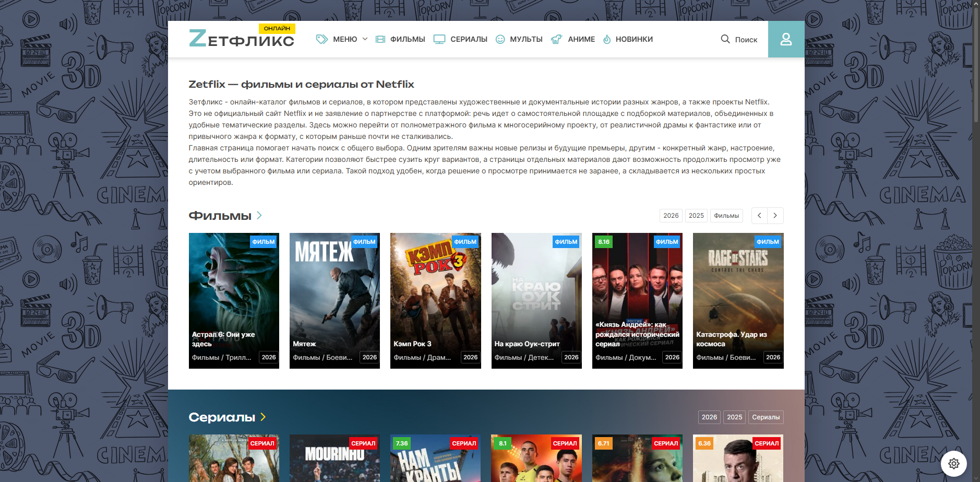
Task: Open the Новинки menu item
Action: coord(634,39)
